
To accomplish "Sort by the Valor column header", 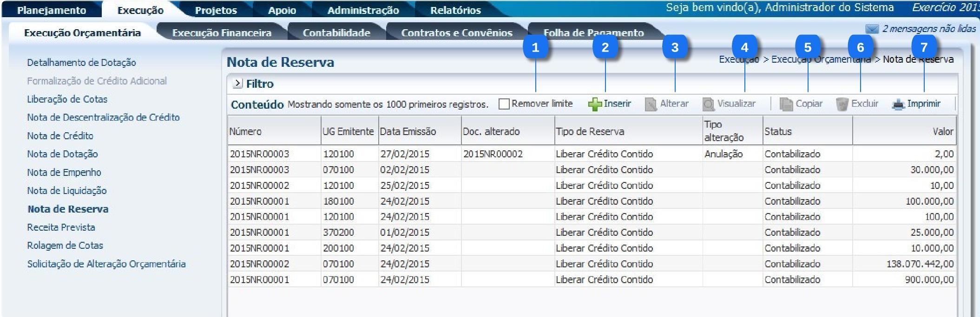I will (942, 131).
